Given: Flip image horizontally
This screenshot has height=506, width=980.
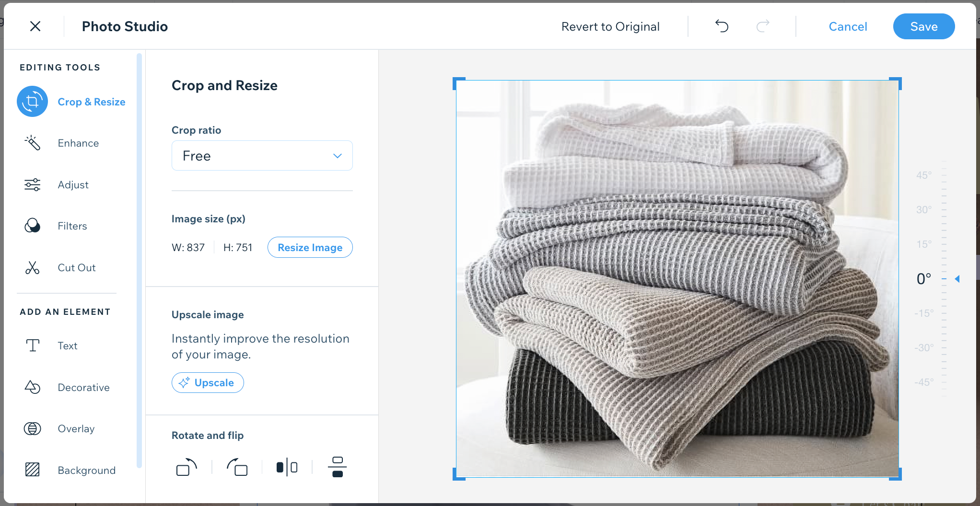Looking at the screenshot, I should click(287, 467).
